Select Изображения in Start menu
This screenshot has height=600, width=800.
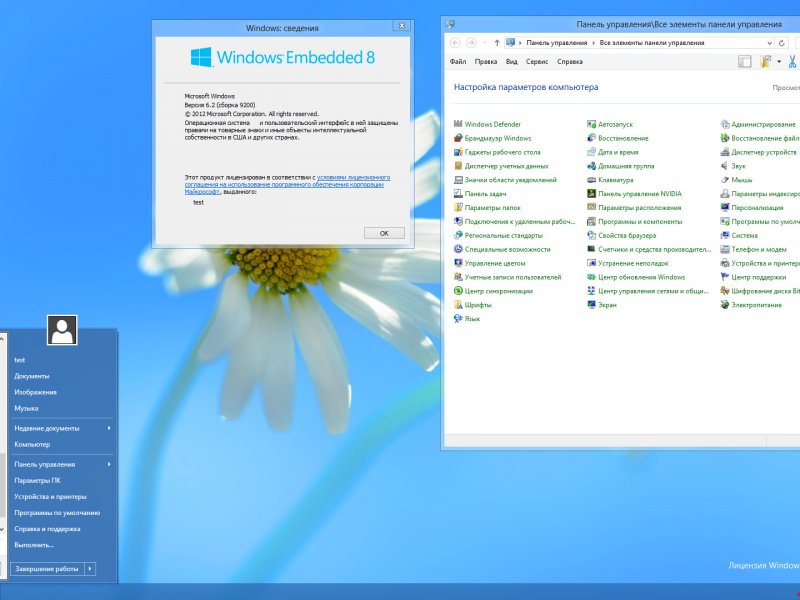(35, 392)
